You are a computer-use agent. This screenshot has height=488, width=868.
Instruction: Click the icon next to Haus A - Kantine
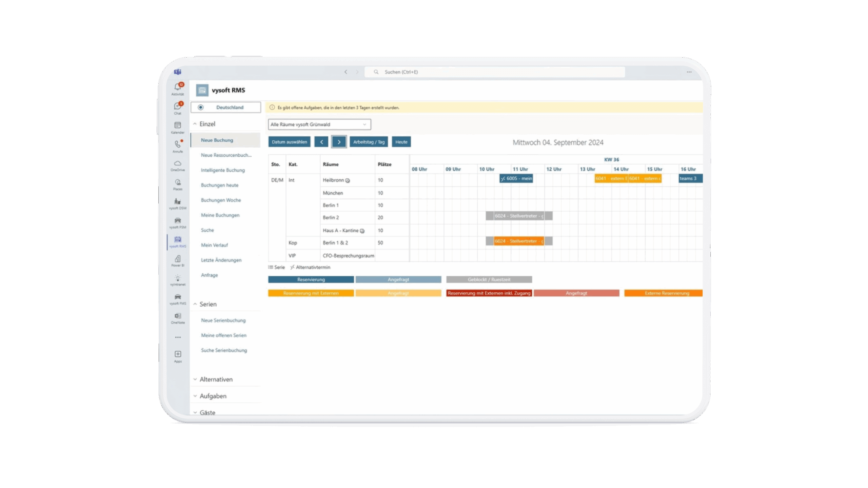[x=362, y=231]
